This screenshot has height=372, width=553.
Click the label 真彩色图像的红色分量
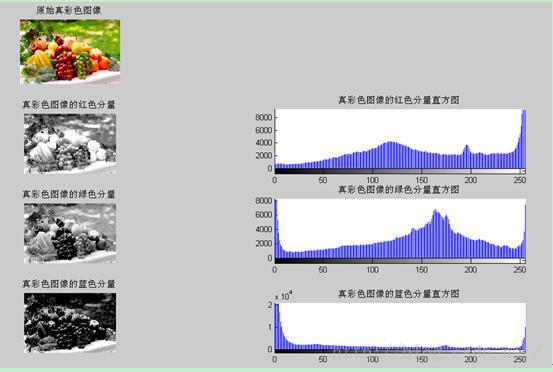(69, 104)
